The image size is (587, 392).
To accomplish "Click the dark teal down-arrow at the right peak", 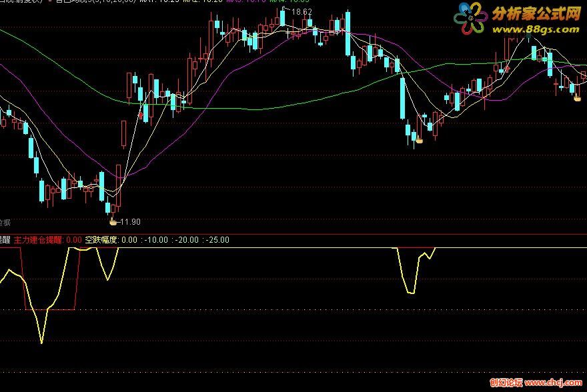I will tap(528, 36).
